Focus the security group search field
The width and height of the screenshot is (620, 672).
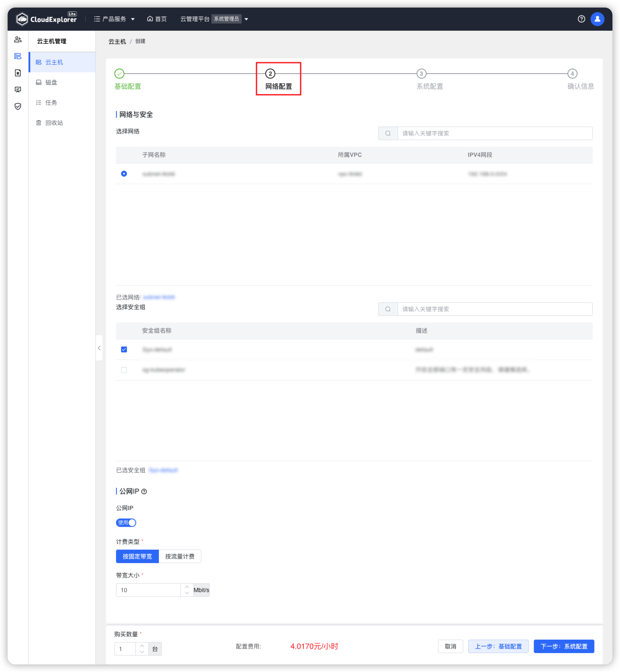point(495,309)
